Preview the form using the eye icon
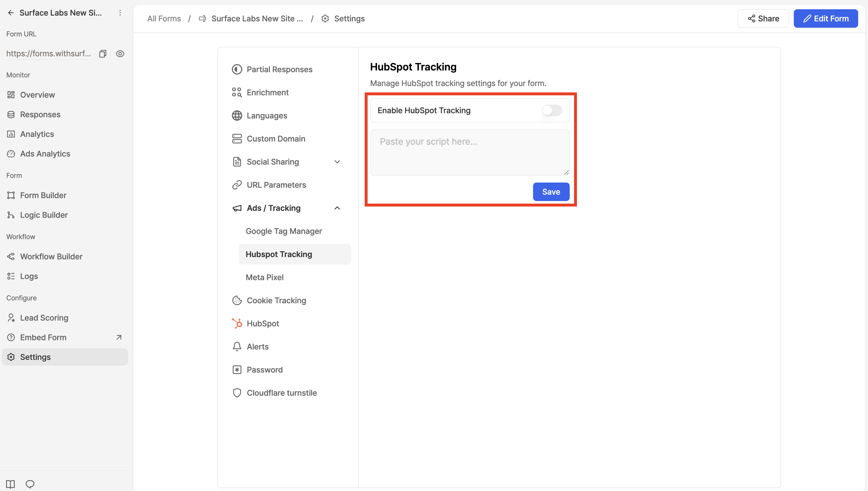The width and height of the screenshot is (868, 491). [x=120, y=54]
